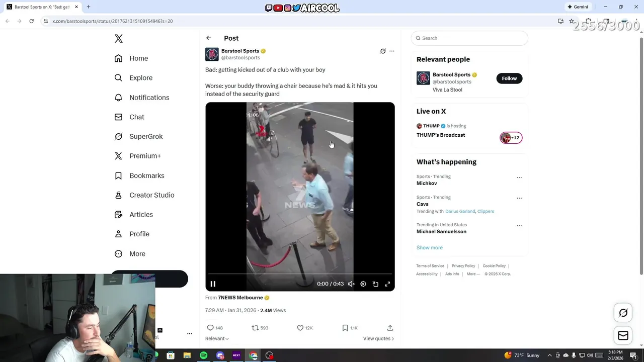
Task: Click the Search box
Action: [x=469, y=38]
